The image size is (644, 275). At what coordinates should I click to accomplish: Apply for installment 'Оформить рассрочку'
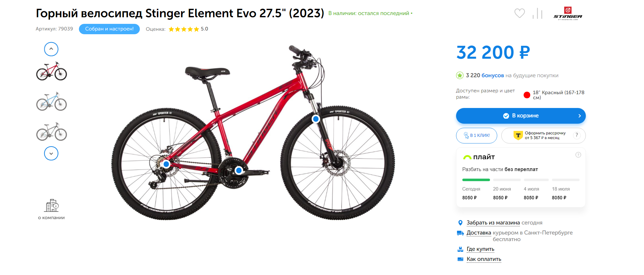tap(543, 135)
